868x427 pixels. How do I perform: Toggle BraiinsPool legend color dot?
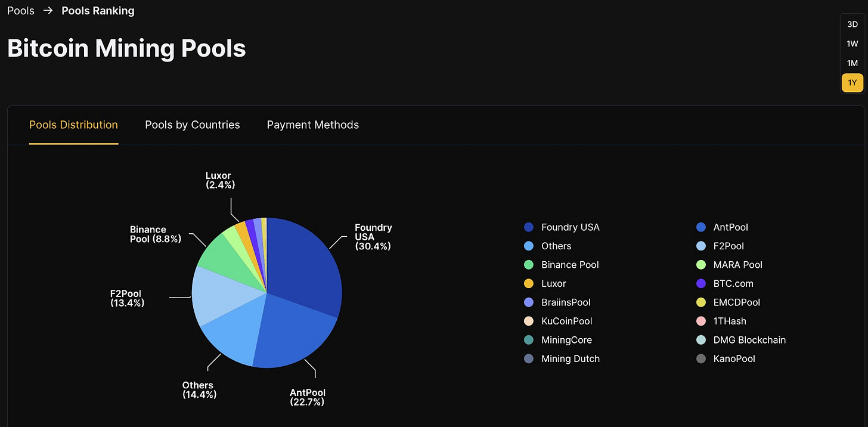coord(529,302)
